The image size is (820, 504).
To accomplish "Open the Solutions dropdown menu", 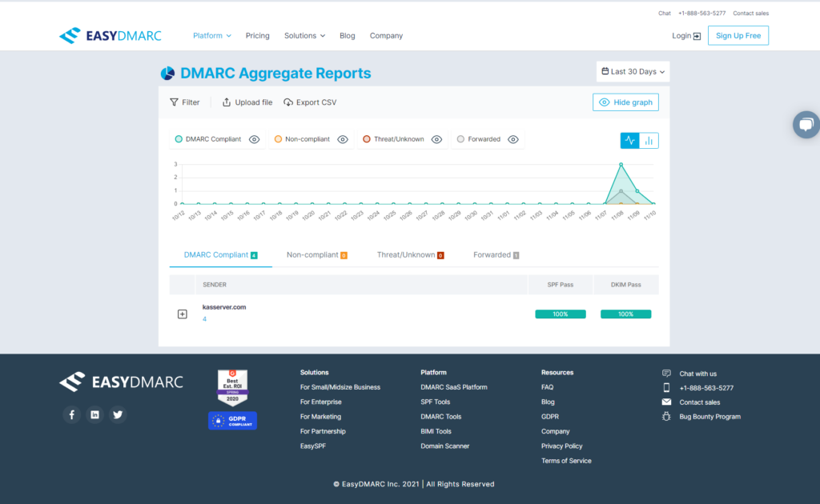I will [x=304, y=35].
